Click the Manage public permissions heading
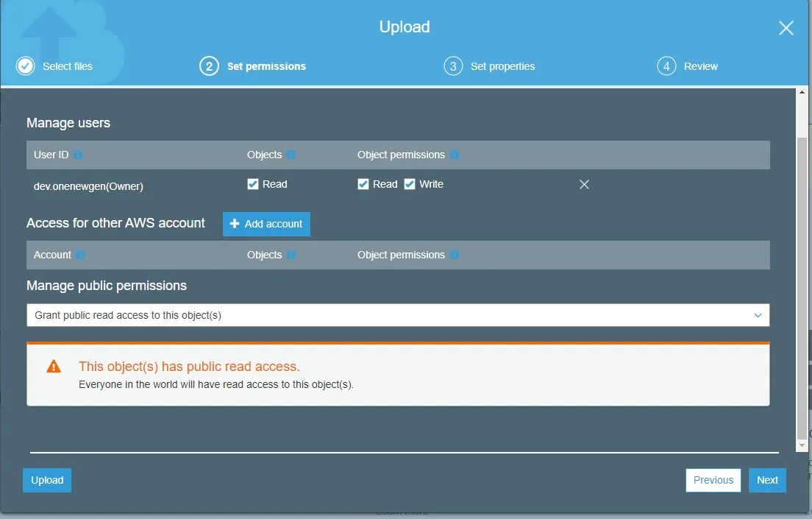The width and height of the screenshot is (812, 519). pyautogui.click(x=107, y=286)
